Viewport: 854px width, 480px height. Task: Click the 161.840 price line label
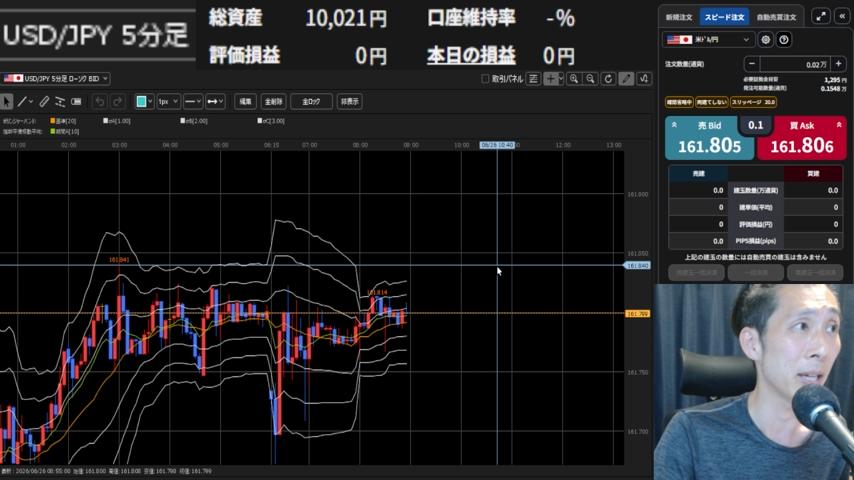(x=637, y=265)
